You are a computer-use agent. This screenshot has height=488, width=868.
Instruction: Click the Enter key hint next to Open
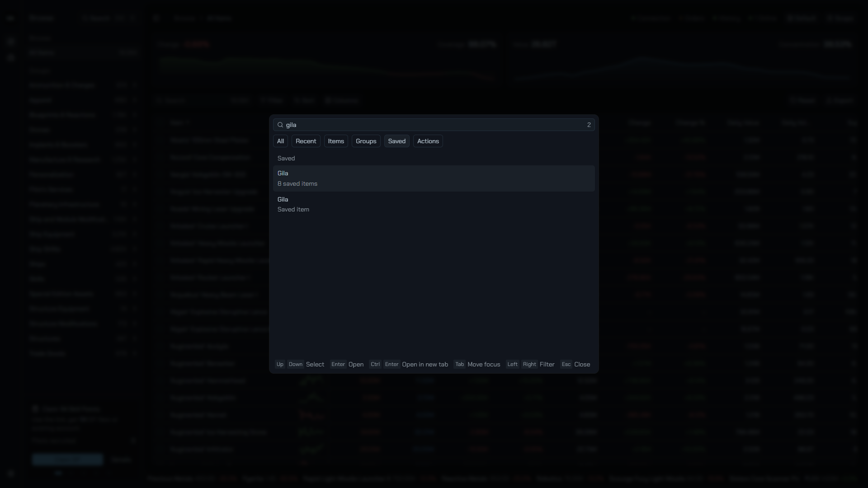[x=338, y=364]
